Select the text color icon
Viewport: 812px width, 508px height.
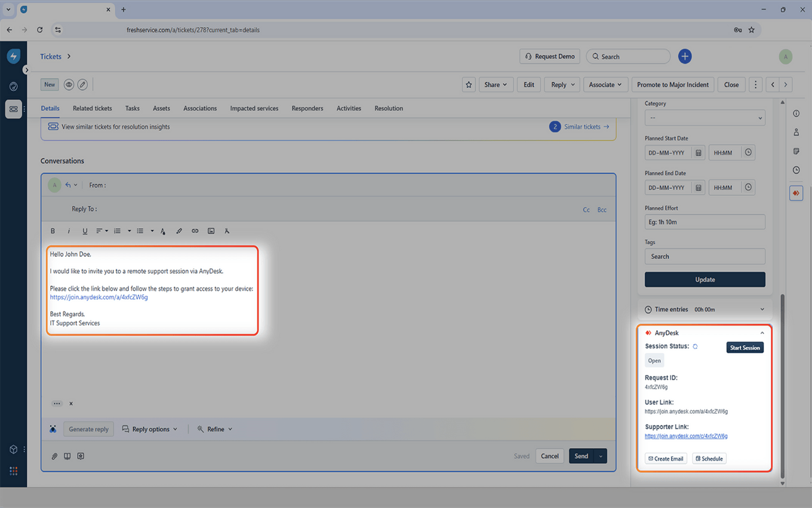(x=163, y=231)
